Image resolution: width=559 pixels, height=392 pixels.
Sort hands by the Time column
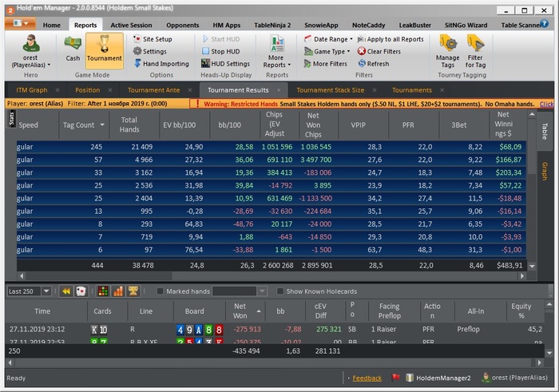click(42, 311)
